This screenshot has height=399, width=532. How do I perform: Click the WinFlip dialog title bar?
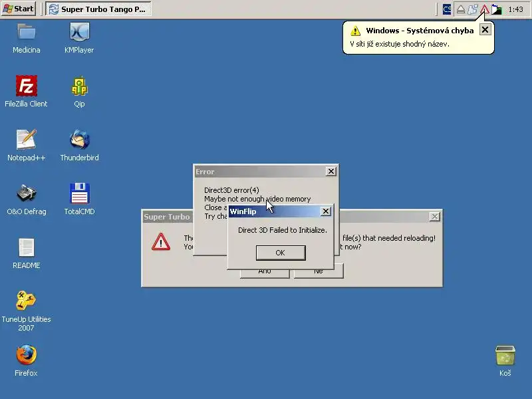[281, 211]
